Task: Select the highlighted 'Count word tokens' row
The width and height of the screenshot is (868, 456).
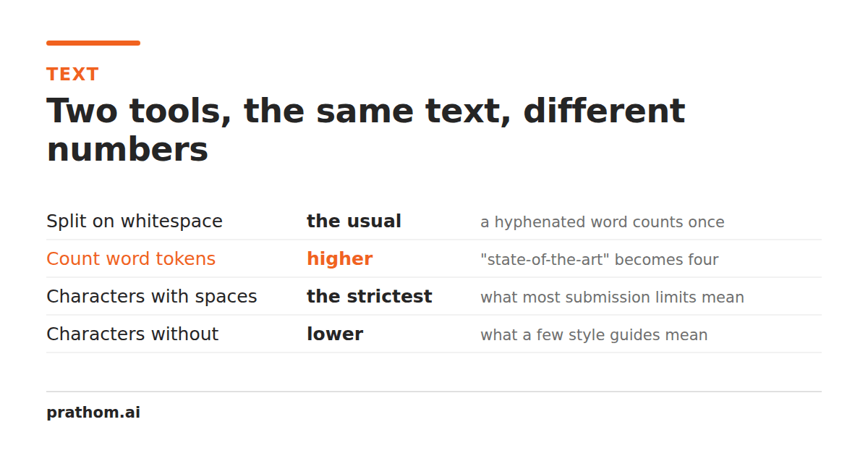Action: point(434,259)
